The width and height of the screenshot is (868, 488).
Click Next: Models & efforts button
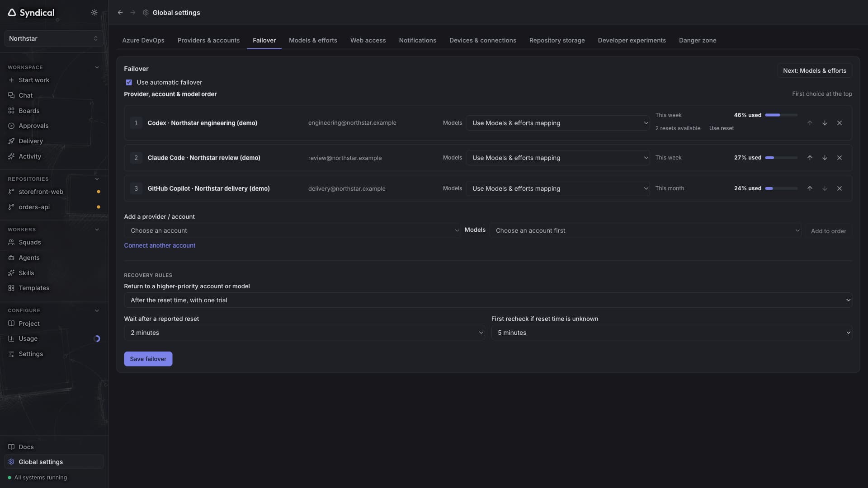[815, 70]
